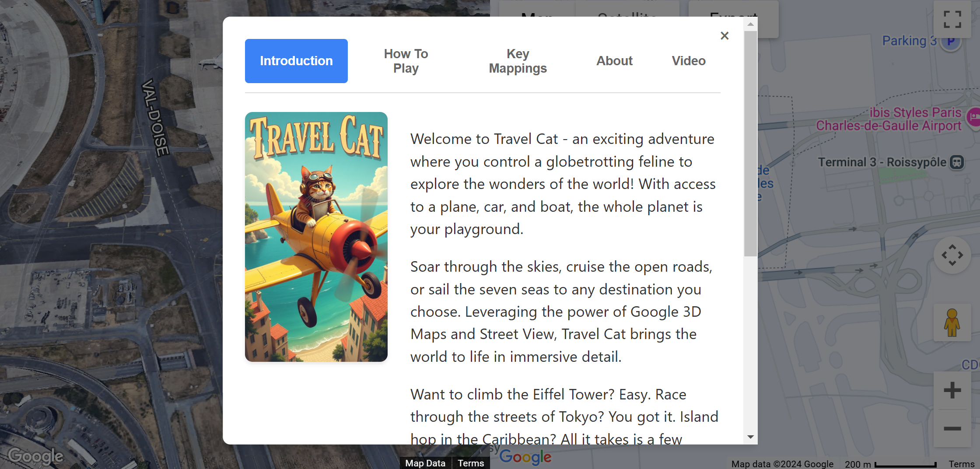Close the Travel Cat introduction dialog
This screenshot has width=980, height=469.
(x=724, y=36)
